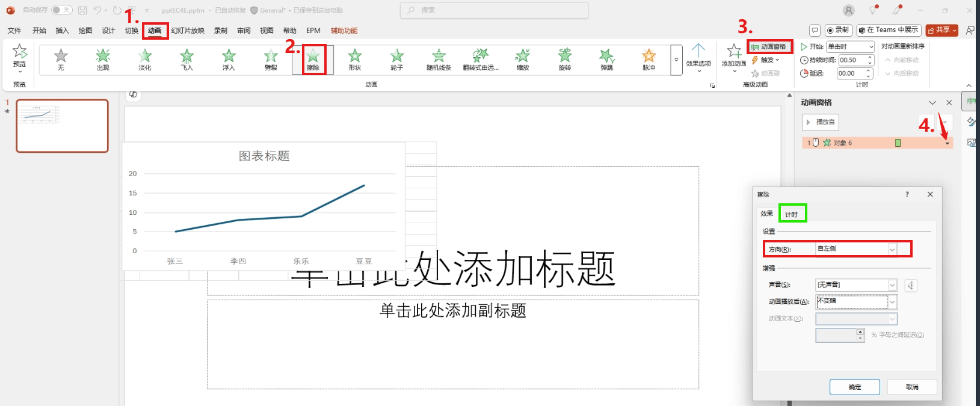Expand the animation gallery more arrow
The width and height of the screenshot is (980, 406).
[x=676, y=60]
